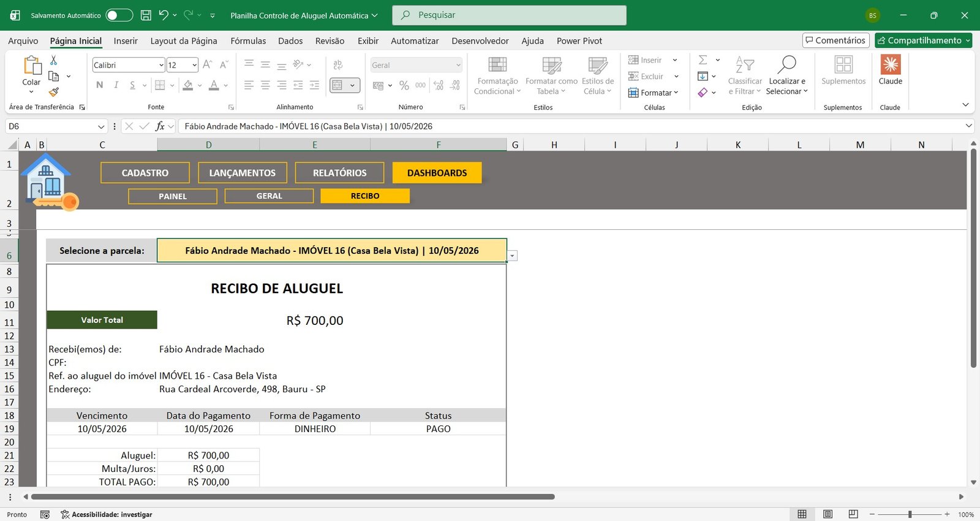Switch to the Dados tab
This screenshot has height=521, width=980.
290,40
